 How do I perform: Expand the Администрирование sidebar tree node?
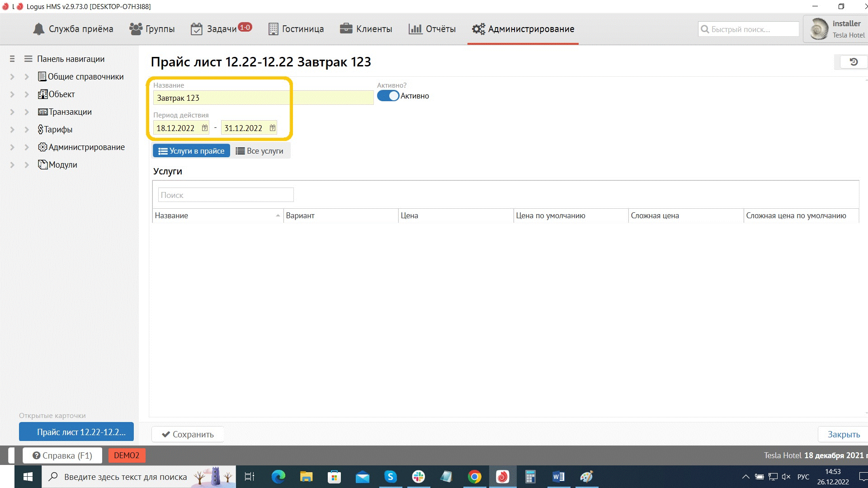pyautogui.click(x=27, y=147)
